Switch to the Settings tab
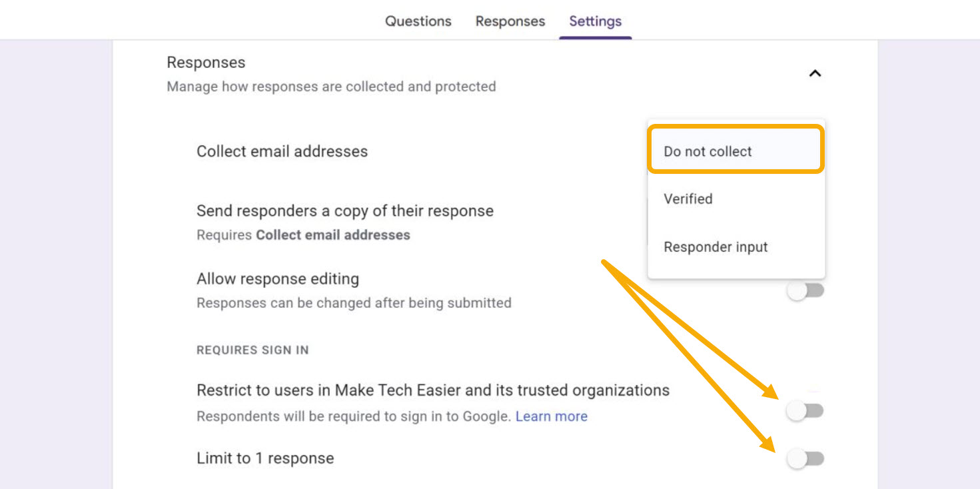The height and width of the screenshot is (489, 980). coord(595,21)
